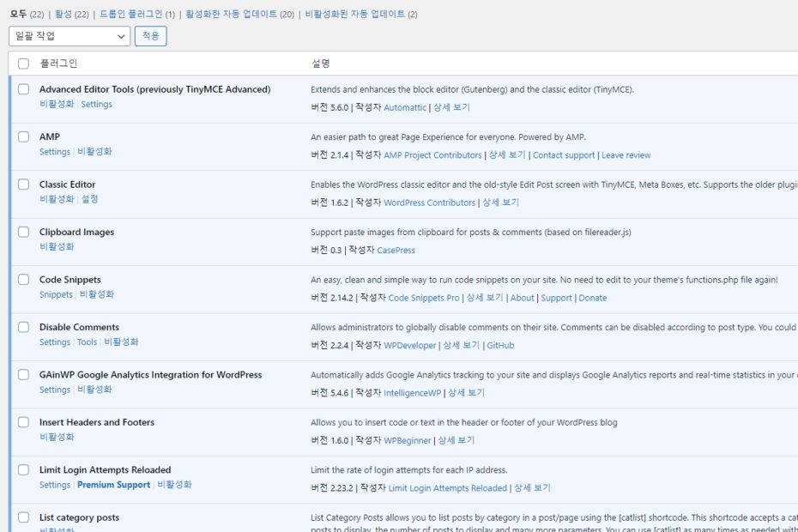Open the IntelligenceWP author link
This screenshot has width=798, height=532.
412,393
